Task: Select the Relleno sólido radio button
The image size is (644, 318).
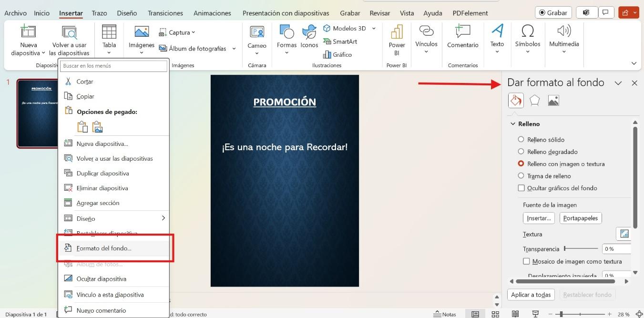Action: pyautogui.click(x=521, y=139)
